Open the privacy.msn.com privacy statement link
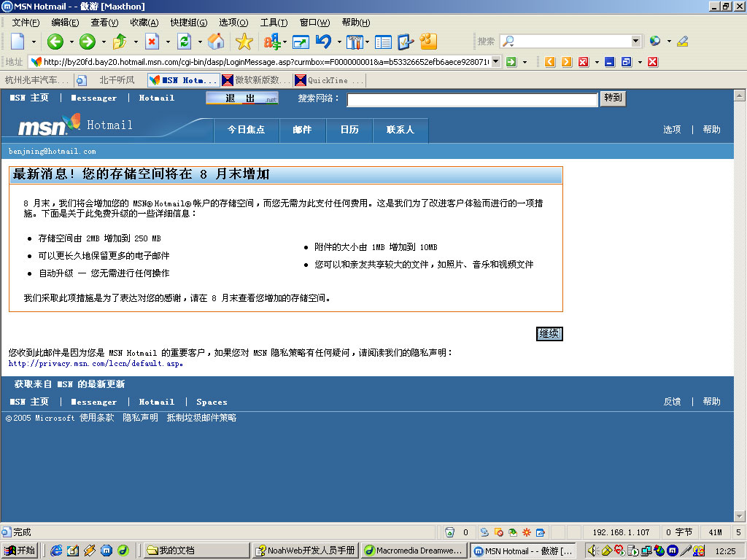747x560 pixels. coord(96,363)
